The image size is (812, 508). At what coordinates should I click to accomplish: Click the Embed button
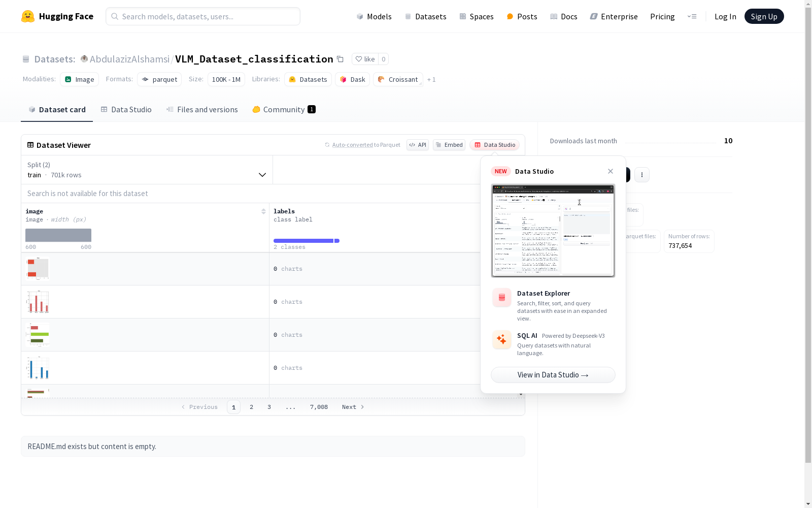[449, 145]
